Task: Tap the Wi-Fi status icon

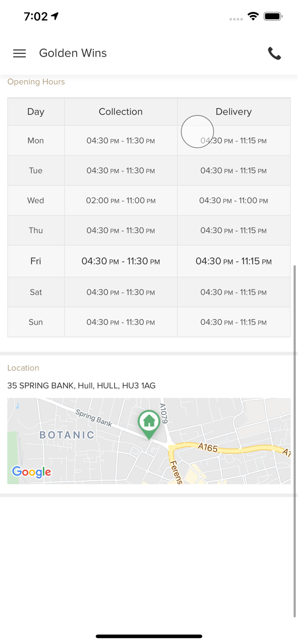Action: click(x=253, y=17)
